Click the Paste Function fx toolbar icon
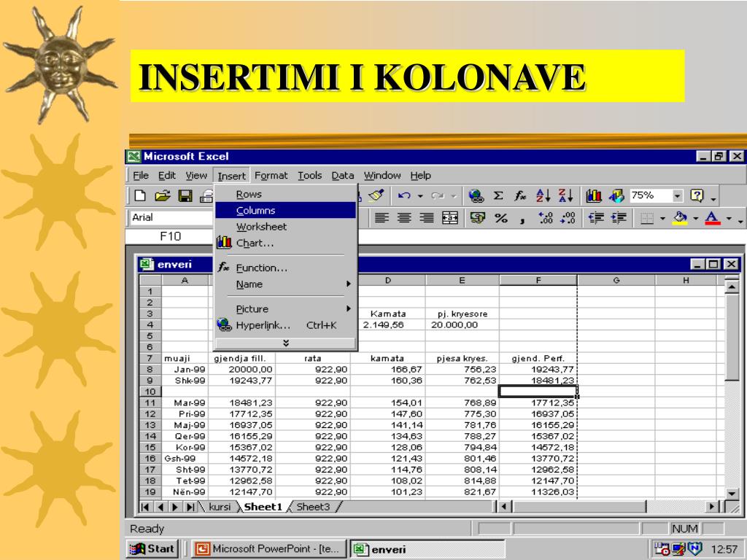Image resolution: width=747 pixels, height=560 pixels. click(520, 195)
